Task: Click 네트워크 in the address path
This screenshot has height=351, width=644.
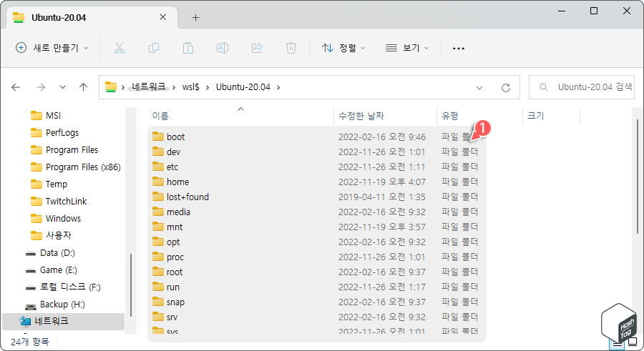Action: pyautogui.click(x=149, y=86)
